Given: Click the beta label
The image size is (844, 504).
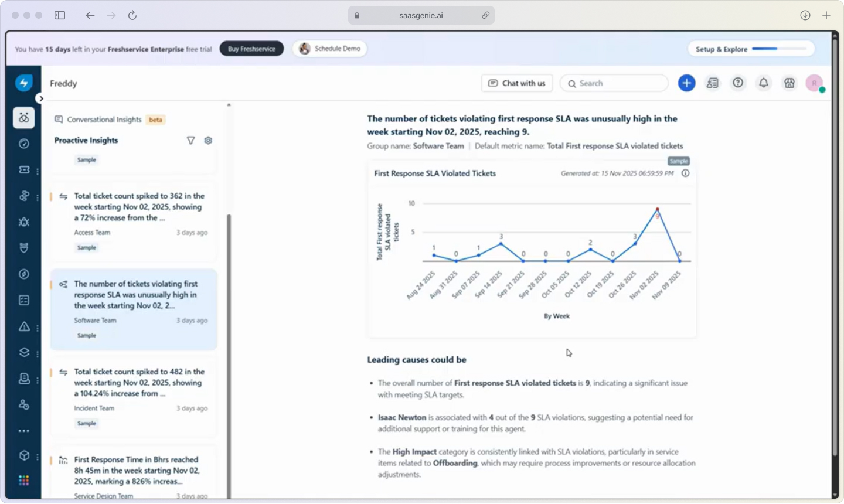Looking at the screenshot, I should click(x=155, y=120).
